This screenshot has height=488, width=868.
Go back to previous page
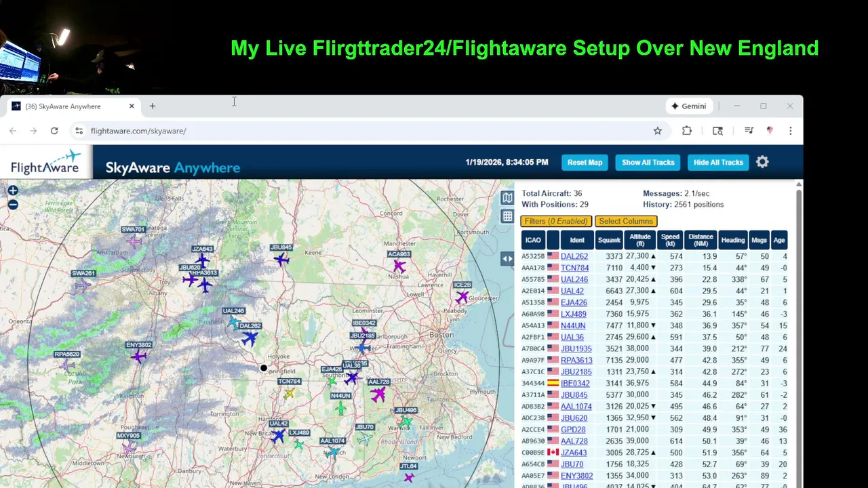(13, 131)
